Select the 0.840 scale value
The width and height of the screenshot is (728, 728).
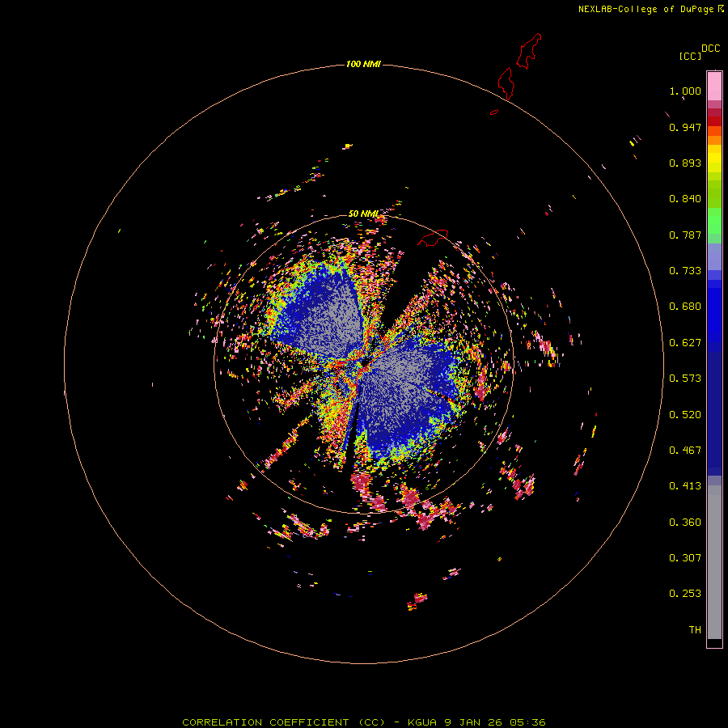point(685,199)
